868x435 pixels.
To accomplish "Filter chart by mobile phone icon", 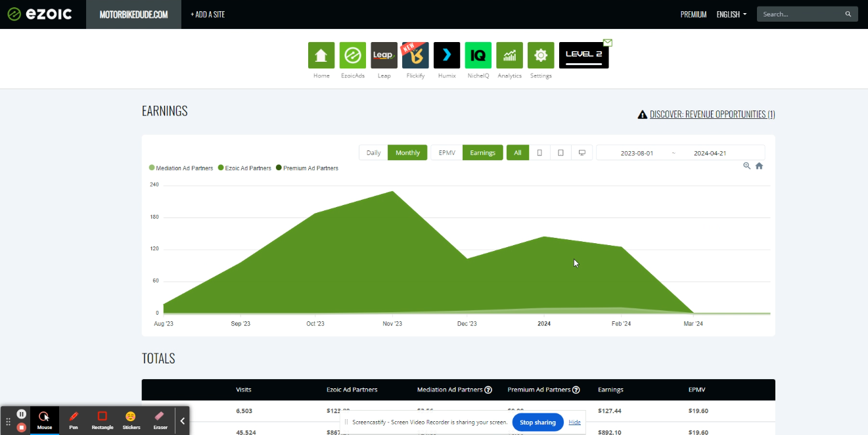I will point(539,152).
